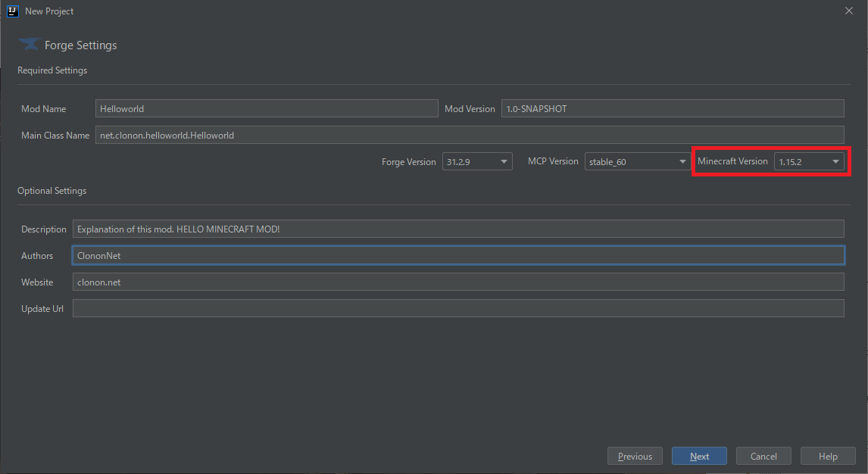Viewport: 868px width, 474px height.
Task: Click the Mod Name input field
Action: click(267, 108)
